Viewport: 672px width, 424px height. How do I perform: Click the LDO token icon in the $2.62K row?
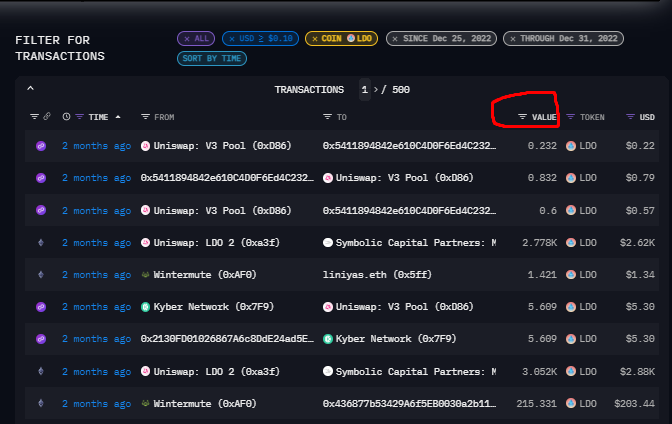pos(571,243)
